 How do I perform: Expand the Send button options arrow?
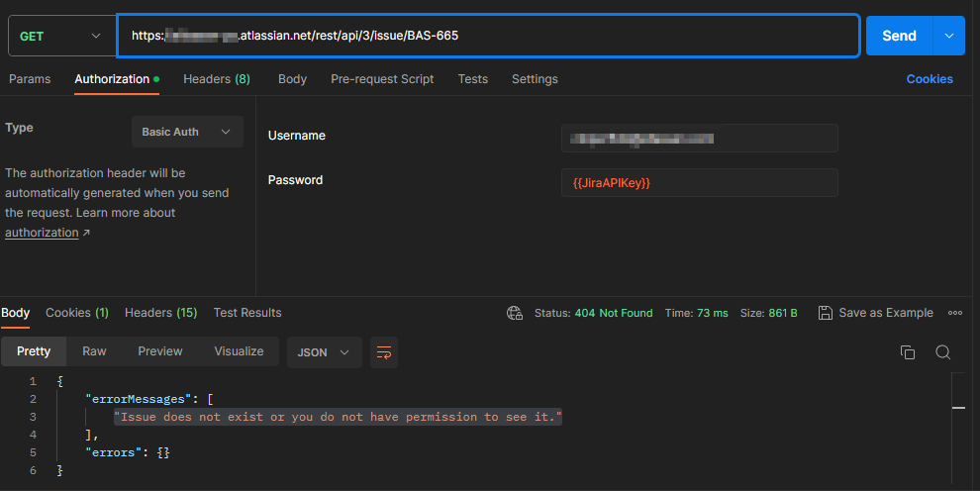pyautogui.click(x=948, y=36)
